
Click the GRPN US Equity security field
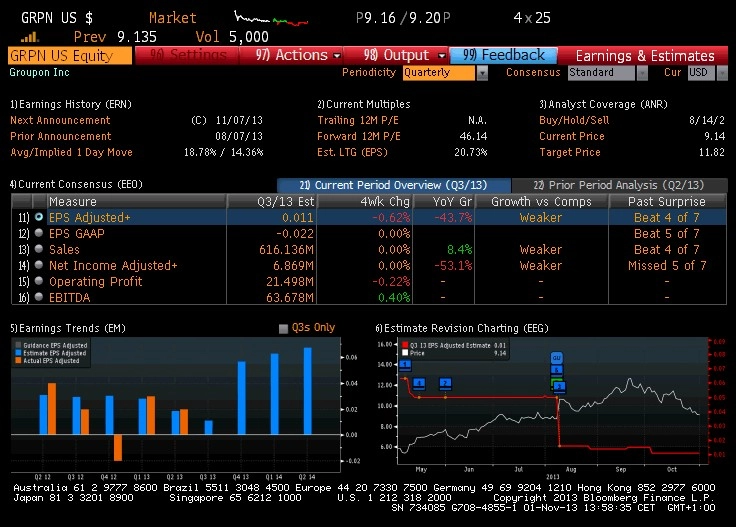[x=70, y=56]
